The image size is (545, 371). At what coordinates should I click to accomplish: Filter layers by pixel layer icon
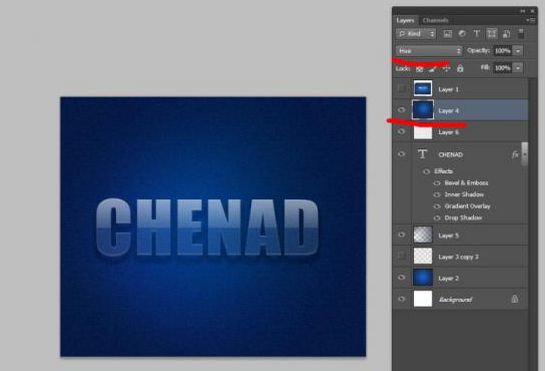click(448, 34)
